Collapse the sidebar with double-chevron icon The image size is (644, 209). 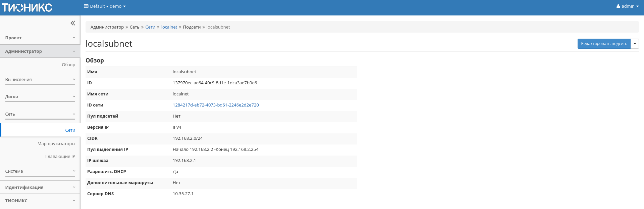click(x=73, y=23)
